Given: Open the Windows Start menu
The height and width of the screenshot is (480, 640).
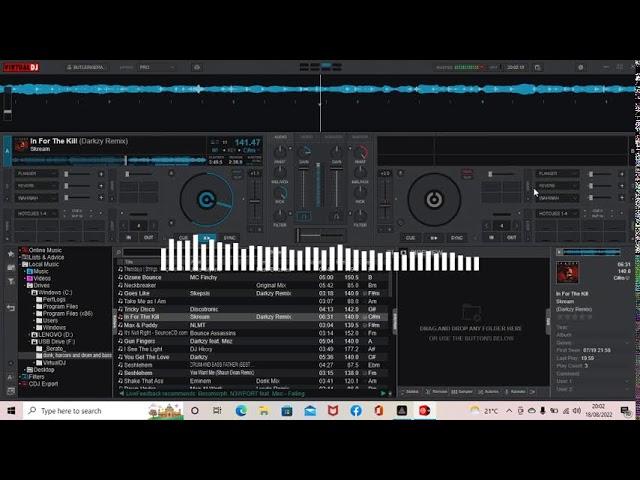Looking at the screenshot, I should (x=11, y=411).
